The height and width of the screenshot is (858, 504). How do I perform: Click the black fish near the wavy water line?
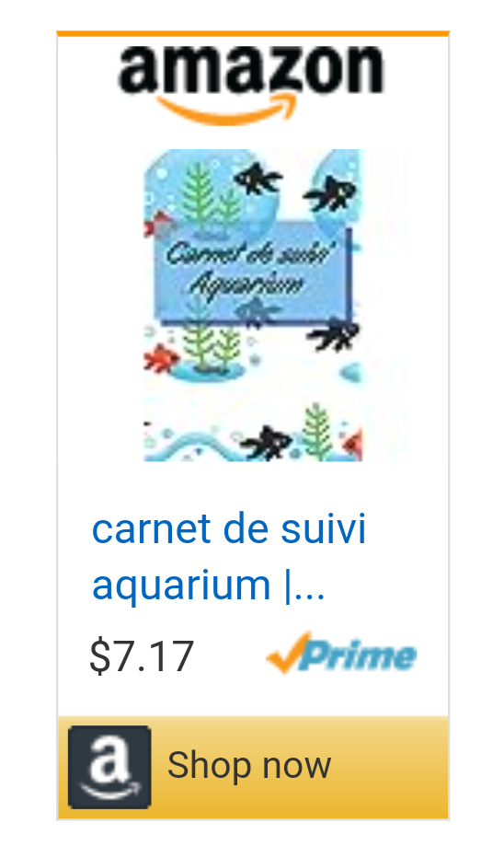[x=267, y=442]
